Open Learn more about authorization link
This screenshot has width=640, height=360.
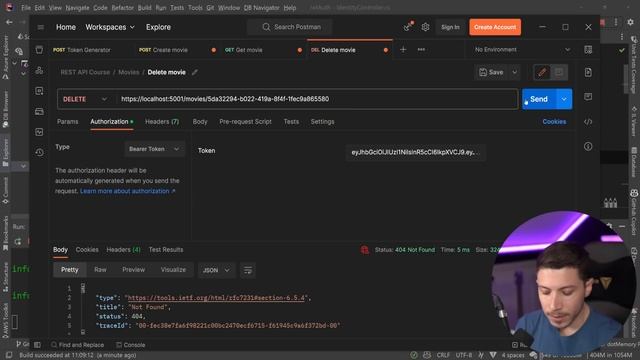pos(127,191)
